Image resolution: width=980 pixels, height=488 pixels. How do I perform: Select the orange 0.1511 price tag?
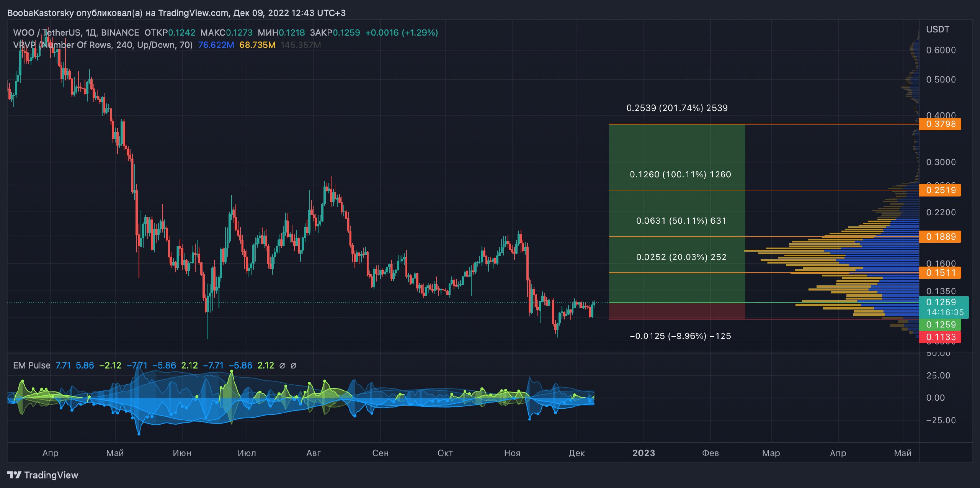[x=940, y=273]
